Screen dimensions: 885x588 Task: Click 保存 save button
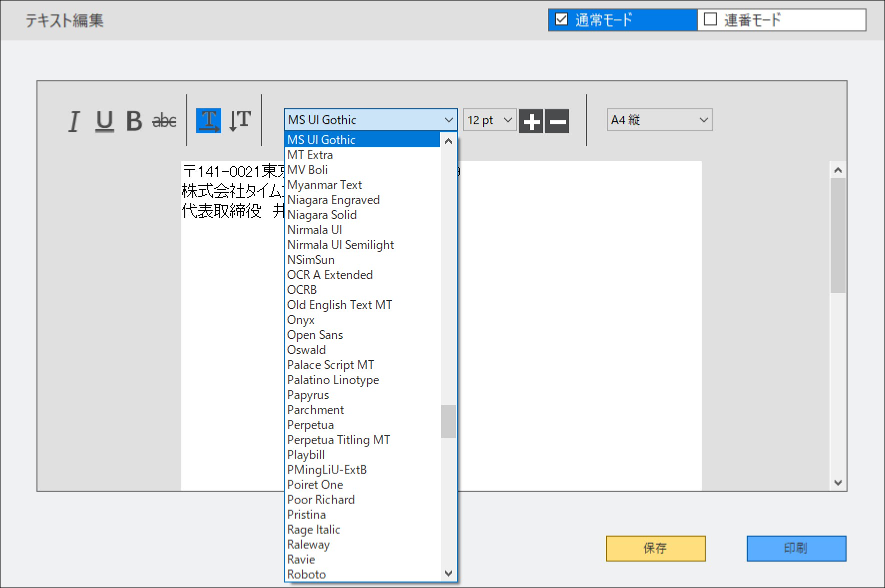(x=655, y=548)
